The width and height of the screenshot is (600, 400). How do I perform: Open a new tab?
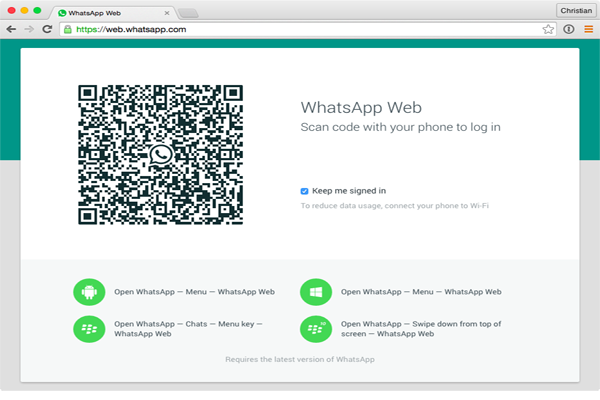point(188,13)
